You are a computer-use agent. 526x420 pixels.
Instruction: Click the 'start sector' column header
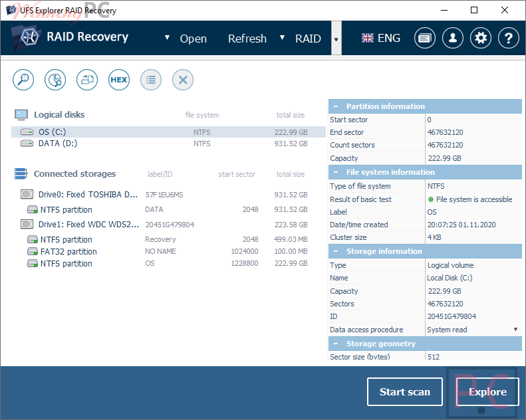coord(237,174)
